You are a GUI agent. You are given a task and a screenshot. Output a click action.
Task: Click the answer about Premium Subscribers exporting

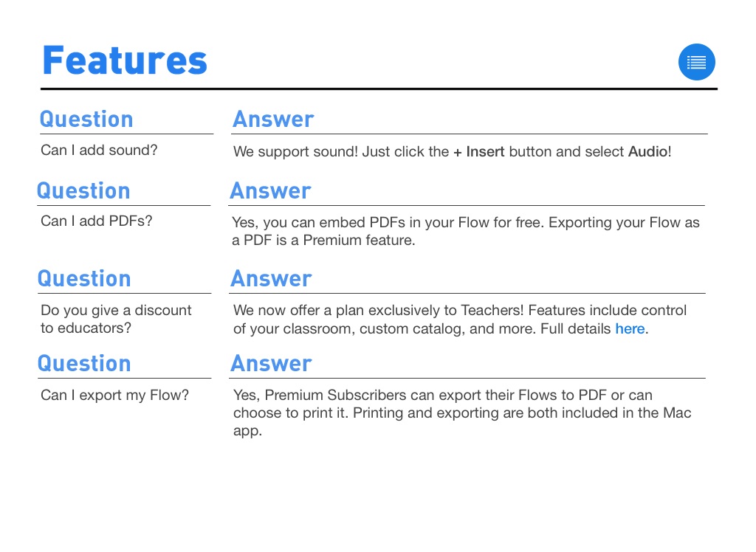point(462,413)
